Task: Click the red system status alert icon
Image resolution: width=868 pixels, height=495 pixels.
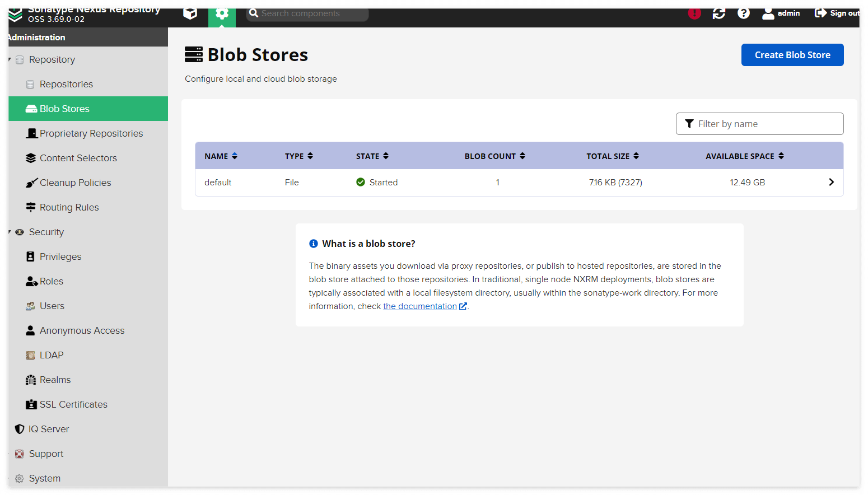Action: coord(694,13)
